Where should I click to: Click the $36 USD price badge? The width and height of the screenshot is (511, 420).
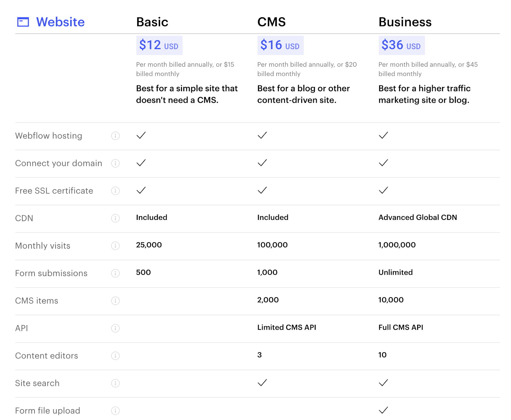click(401, 45)
